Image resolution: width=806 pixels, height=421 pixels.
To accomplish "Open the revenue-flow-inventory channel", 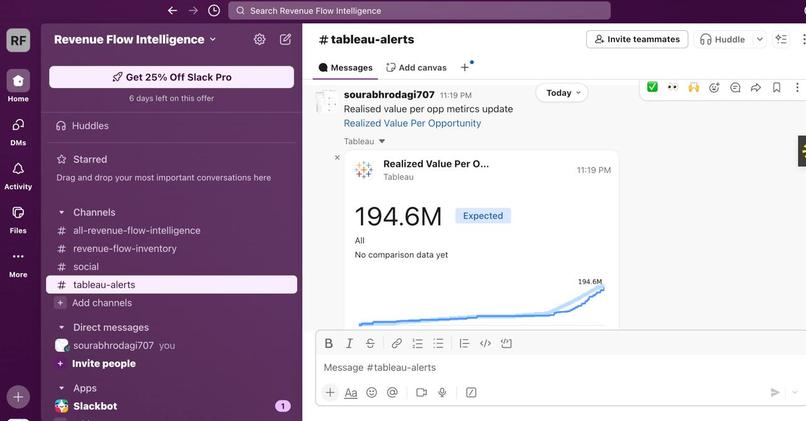I will (172, 249).
